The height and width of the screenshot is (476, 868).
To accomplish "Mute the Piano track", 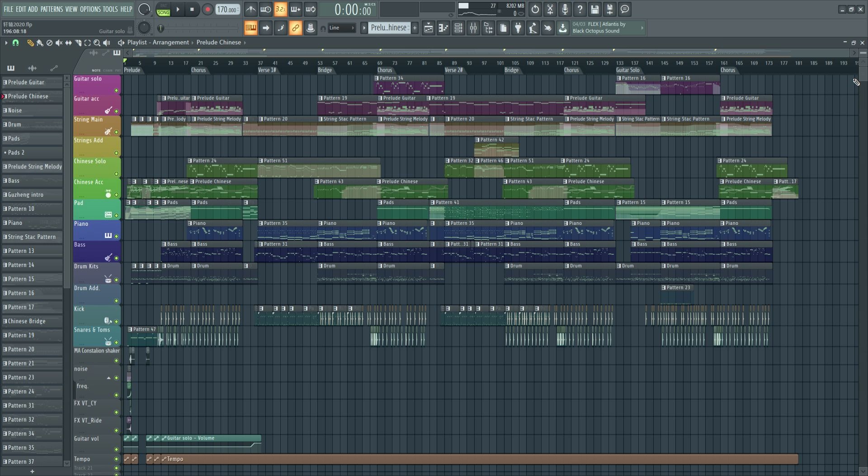I will tap(116, 236).
